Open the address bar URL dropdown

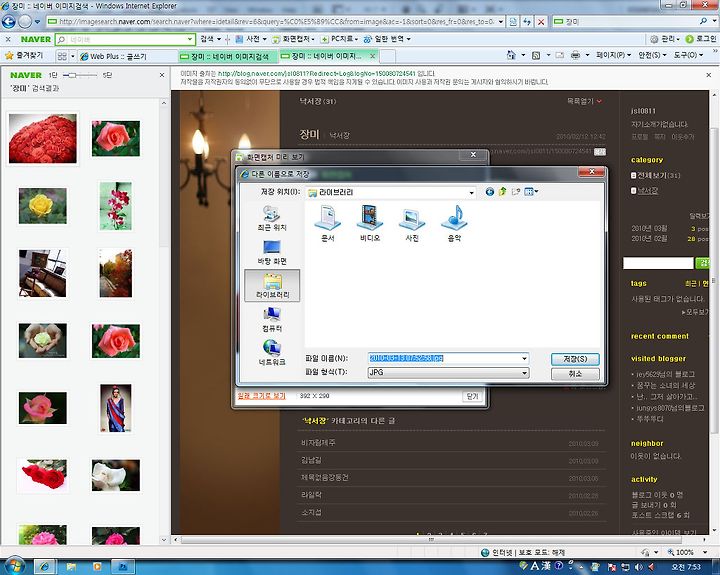point(501,22)
